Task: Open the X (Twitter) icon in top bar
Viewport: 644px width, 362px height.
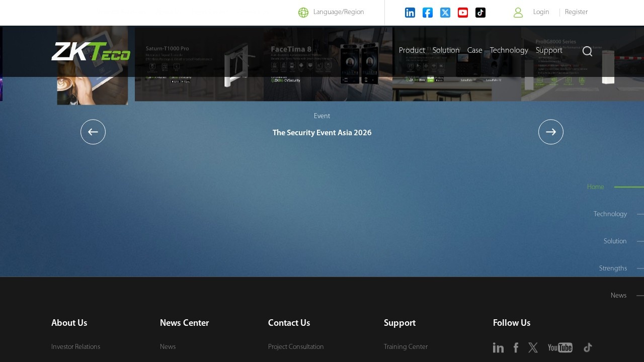Action: (x=445, y=13)
